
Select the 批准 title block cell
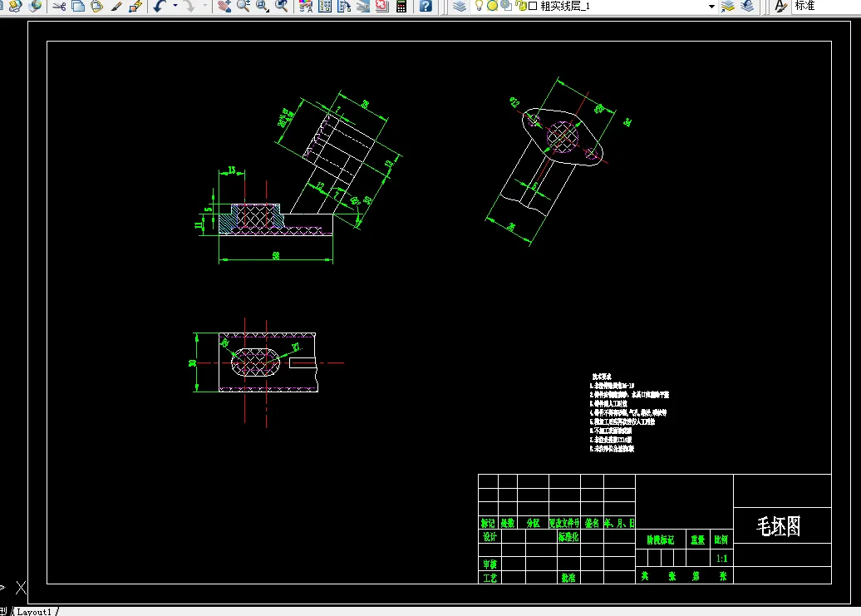pyautogui.click(x=568, y=578)
